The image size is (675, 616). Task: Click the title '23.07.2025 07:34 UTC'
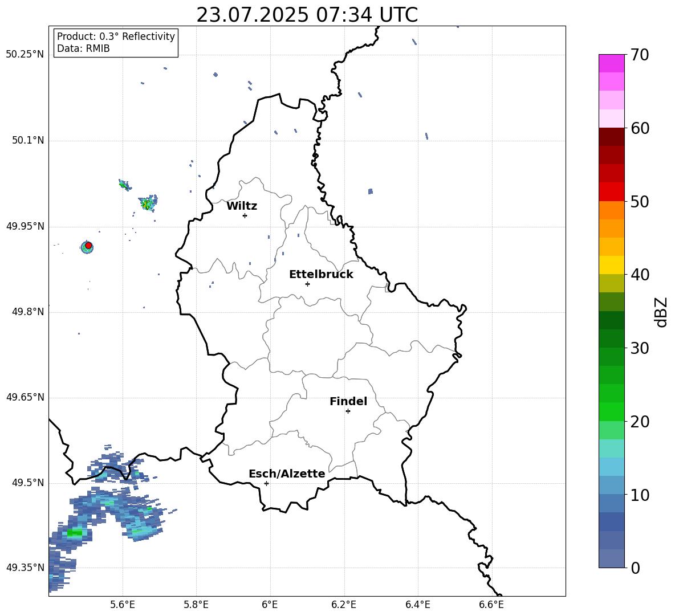click(x=307, y=15)
